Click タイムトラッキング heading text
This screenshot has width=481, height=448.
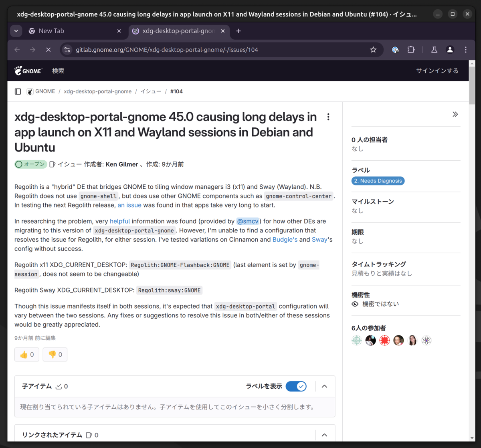point(379,264)
